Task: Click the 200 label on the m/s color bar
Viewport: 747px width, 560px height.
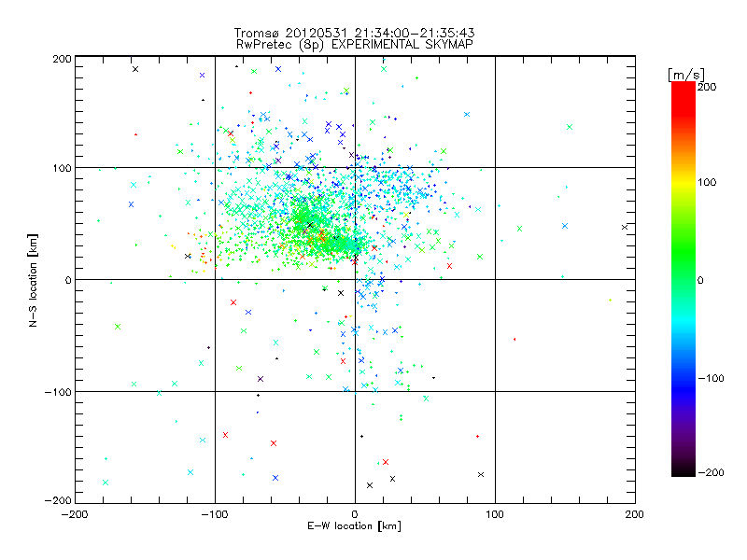Action: [x=707, y=87]
